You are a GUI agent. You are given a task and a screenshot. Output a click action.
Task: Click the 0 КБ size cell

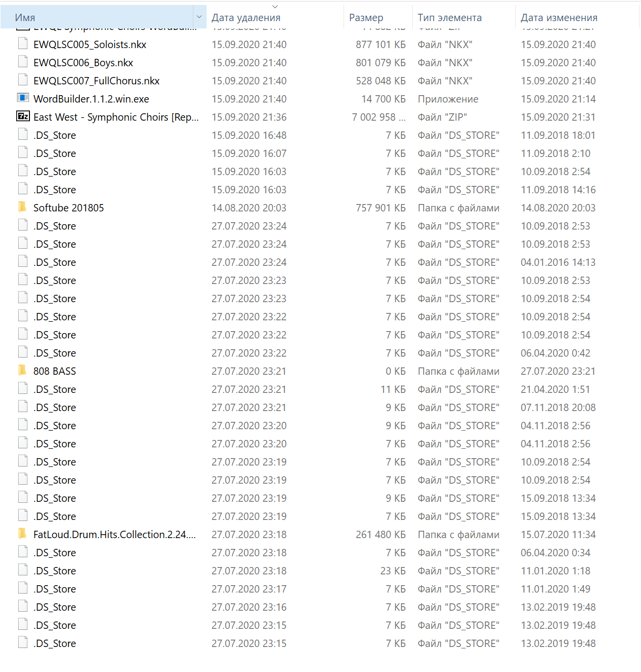pyautogui.click(x=396, y=371)
